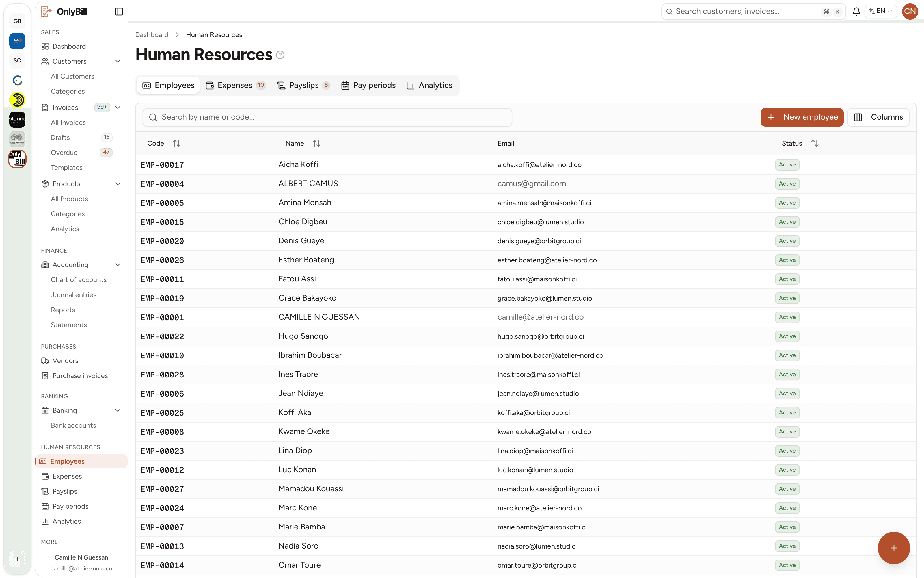This screenshot has height=578, width=924.
Task: Click the global search customers field
Action: tap(753, 12)
